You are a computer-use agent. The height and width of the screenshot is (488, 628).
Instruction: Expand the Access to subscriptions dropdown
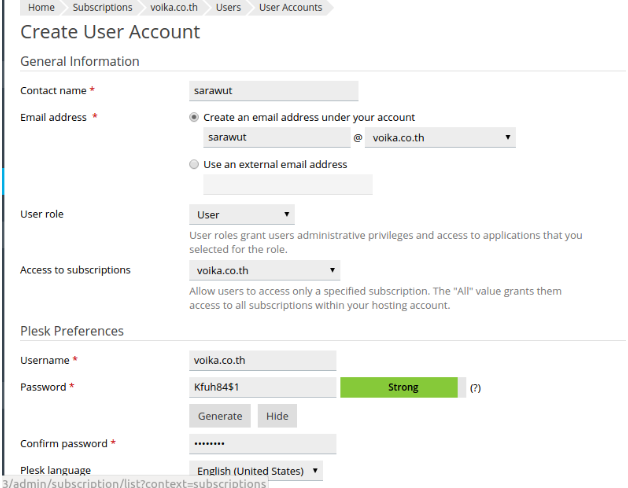pos(264,270)
